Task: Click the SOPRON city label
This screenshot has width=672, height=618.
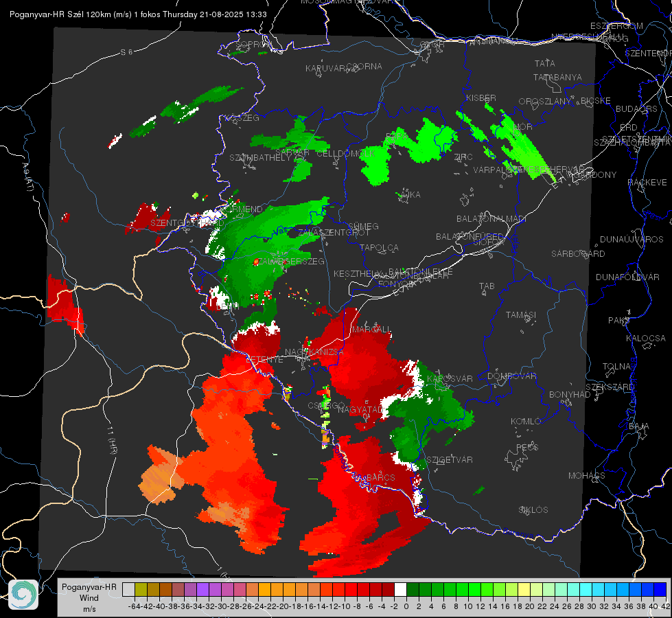Action: 253,44
